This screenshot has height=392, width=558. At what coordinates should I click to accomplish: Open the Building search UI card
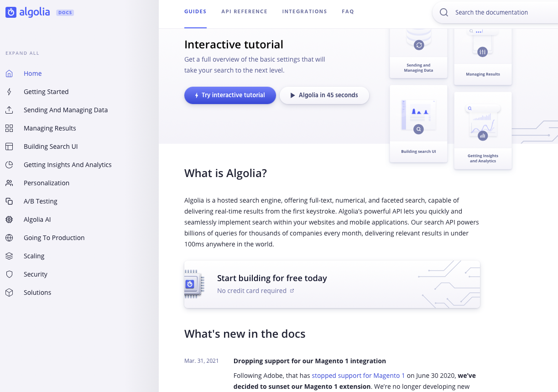[418, 124]
